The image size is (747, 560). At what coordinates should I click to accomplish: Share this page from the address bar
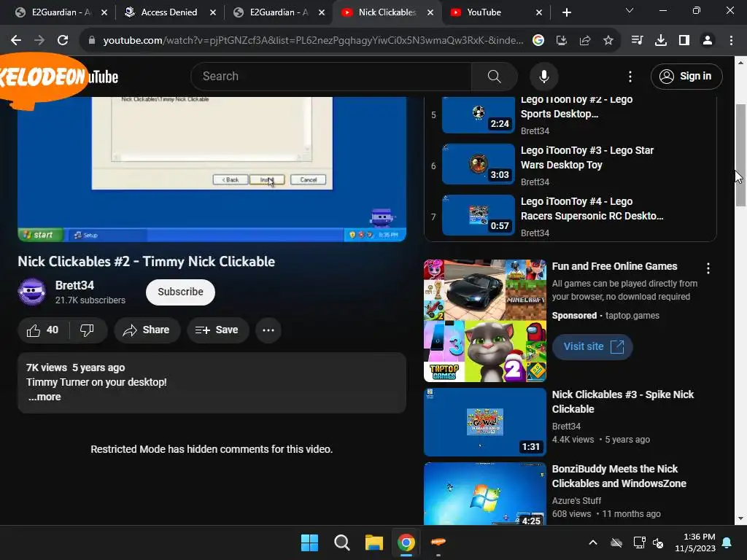click(585, 41)
